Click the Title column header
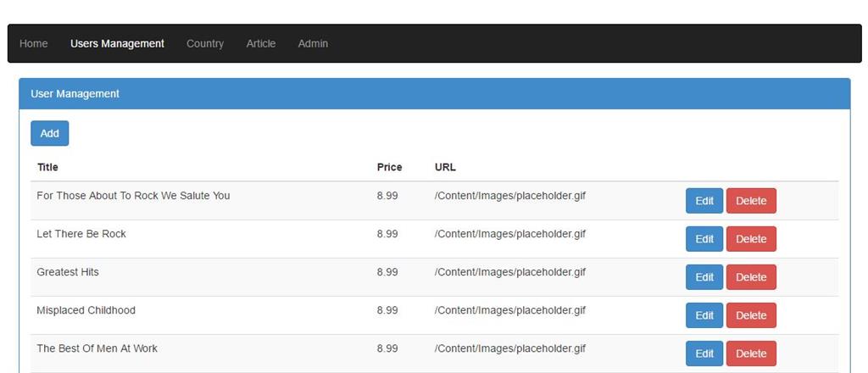Viewport: 868px width, 373px height. [47, 167]
